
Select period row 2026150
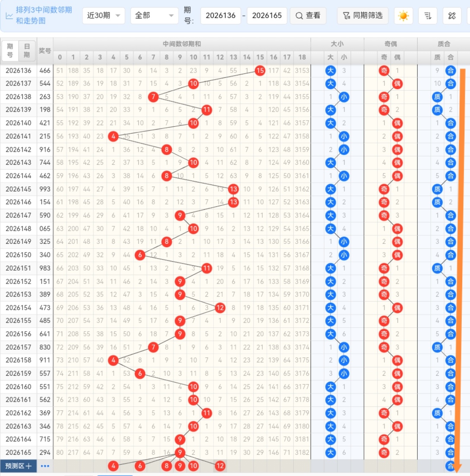[19, 255]
